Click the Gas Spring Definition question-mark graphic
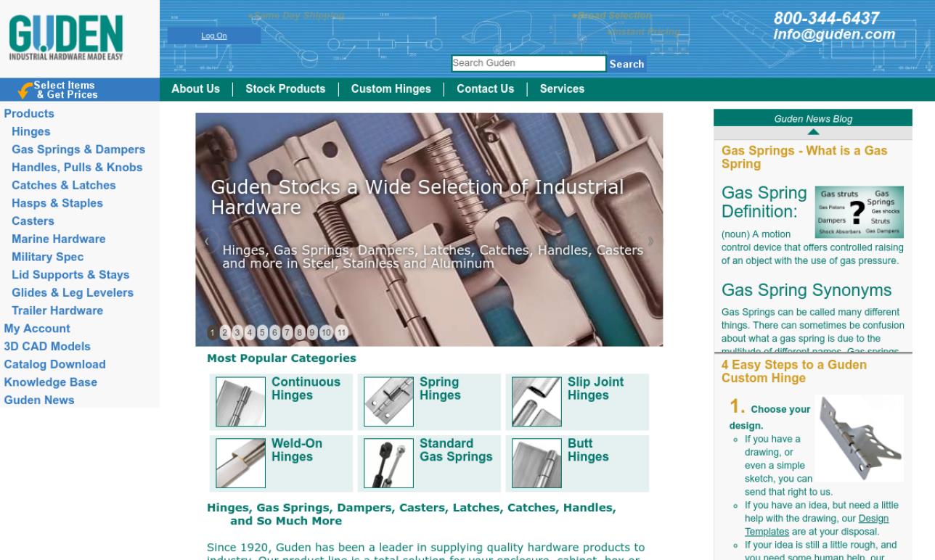 point(860,211)
